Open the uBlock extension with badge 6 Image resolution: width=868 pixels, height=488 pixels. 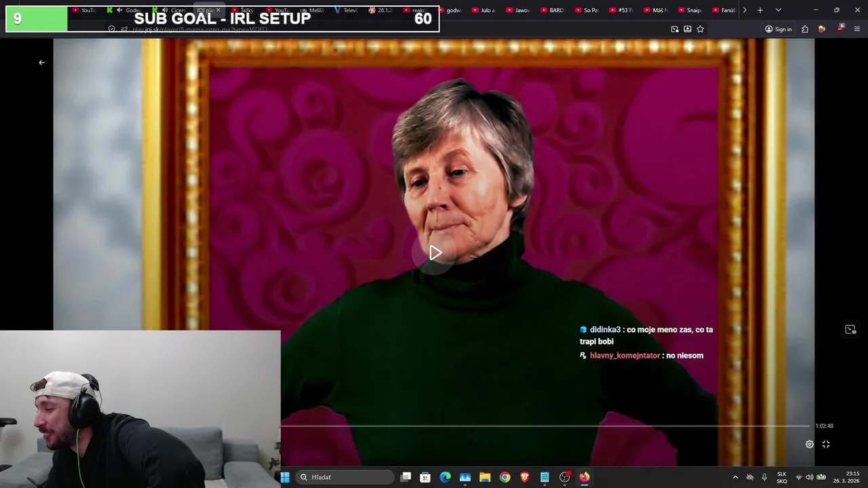click(x=840, y=28)
